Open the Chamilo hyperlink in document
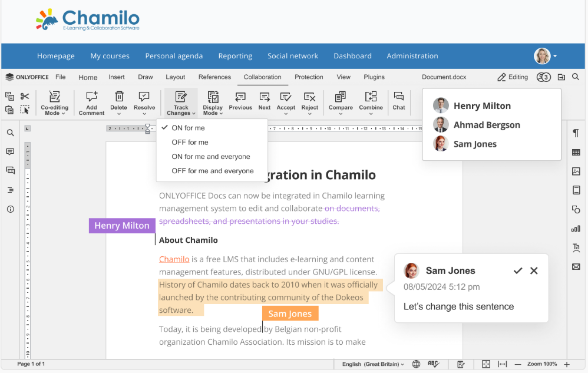The width and height of the screenshot is (588, 373). [174, 259]
